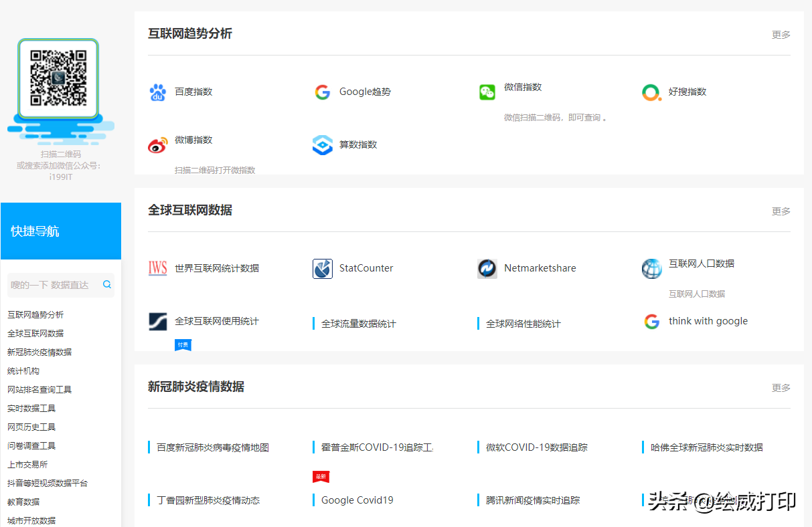The width and height of the screenshot is (812, 527).
Task: Open 更多 in 互联网趋势分析 section
Action: point(781,35)
